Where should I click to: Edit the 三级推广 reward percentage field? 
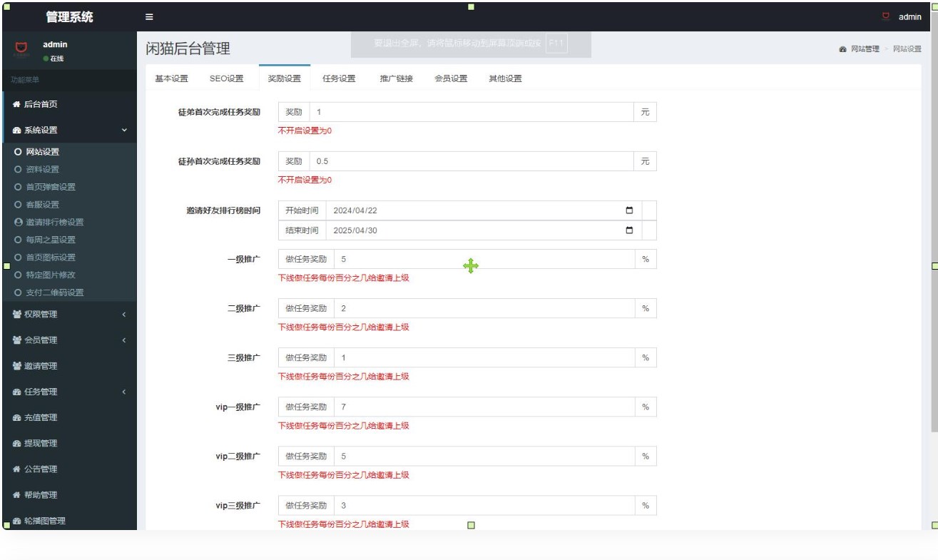tap(484, 357)
